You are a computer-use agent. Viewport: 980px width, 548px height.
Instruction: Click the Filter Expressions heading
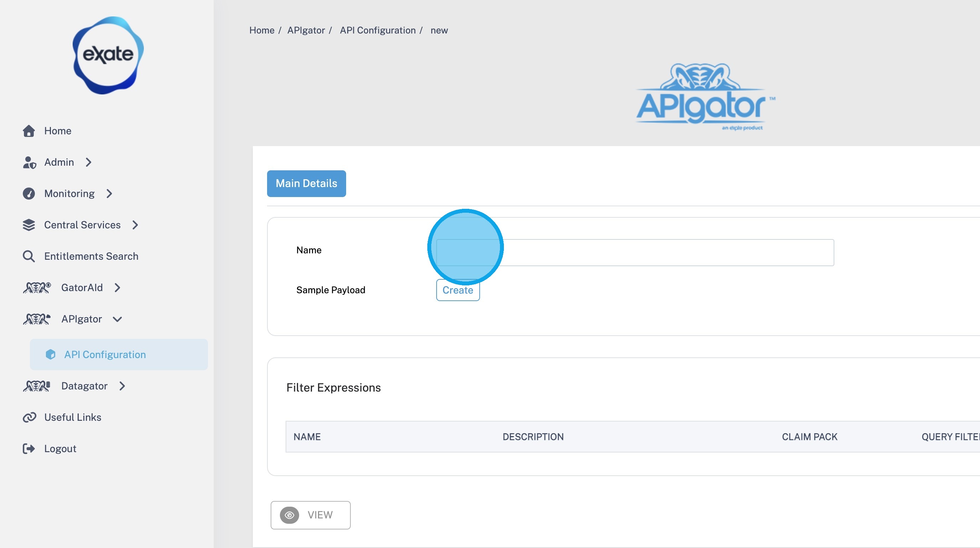[x=334, y=388]
